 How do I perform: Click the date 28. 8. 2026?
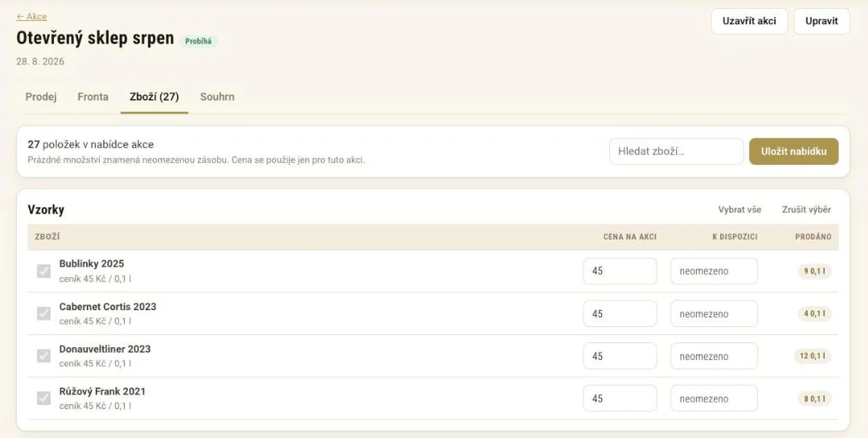click(x=40, y=61)
